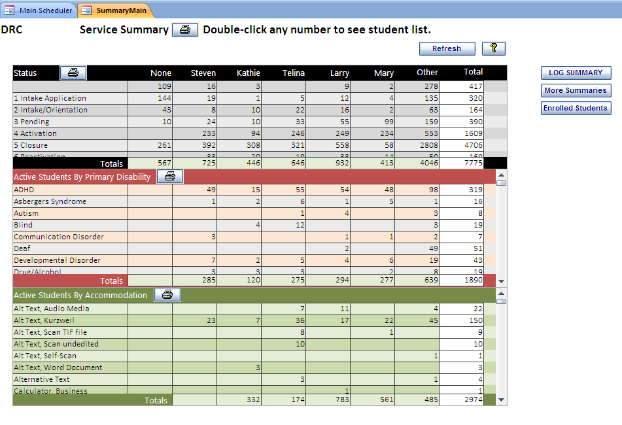This screenshot has height=425, width=622.
Task: Print Active Students By Primary Disability
Action: pyautogui.click(x=169, y=176)
